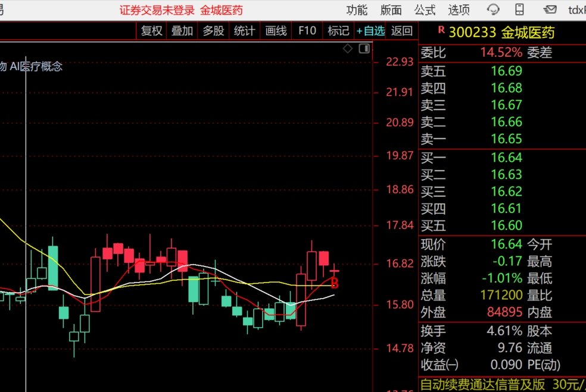This screenshot has height=392, width=586.
Task: Click 证券交易未登录 login status text
Action: 157,10
